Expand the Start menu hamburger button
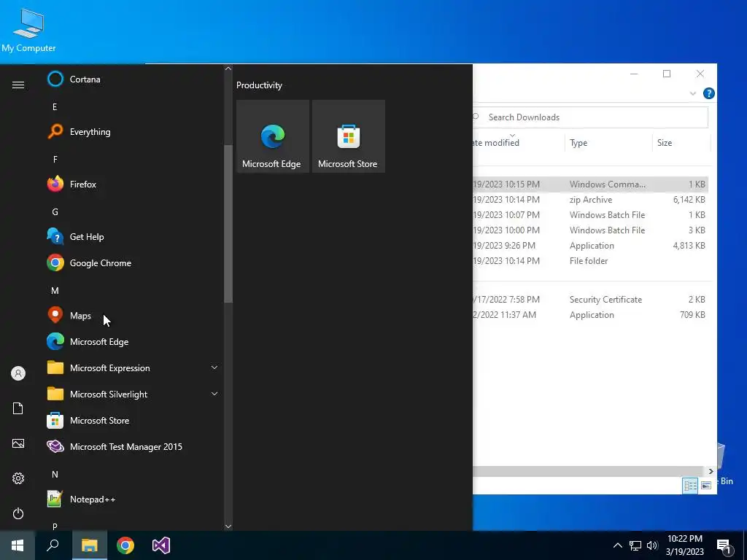The width and height of the screenshot is (747, 560). click(18, 85)
